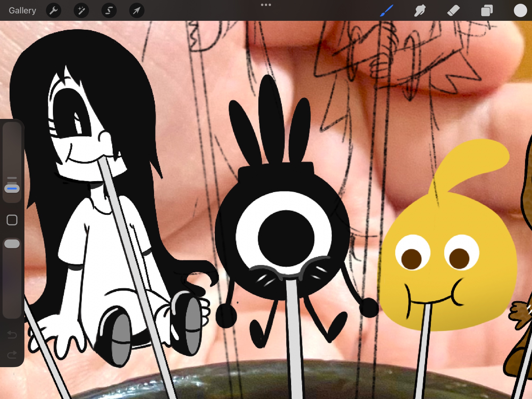Click the gray opacity slider handle
532x399 pixels.
point(12,244)
